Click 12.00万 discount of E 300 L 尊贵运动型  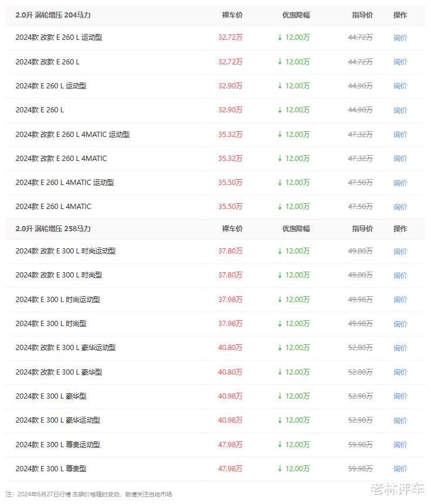click(x=294, y=444)
